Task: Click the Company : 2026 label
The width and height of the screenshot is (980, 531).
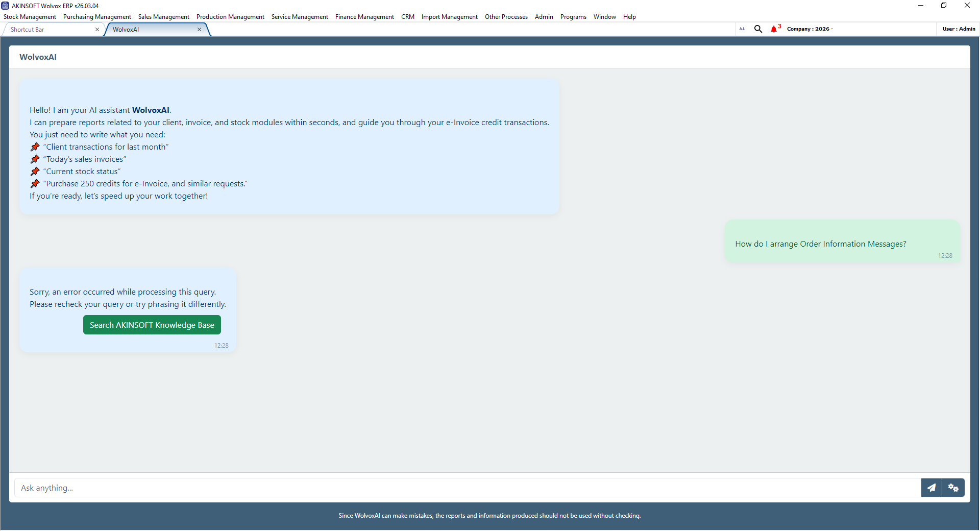Action: pos(810,29)
